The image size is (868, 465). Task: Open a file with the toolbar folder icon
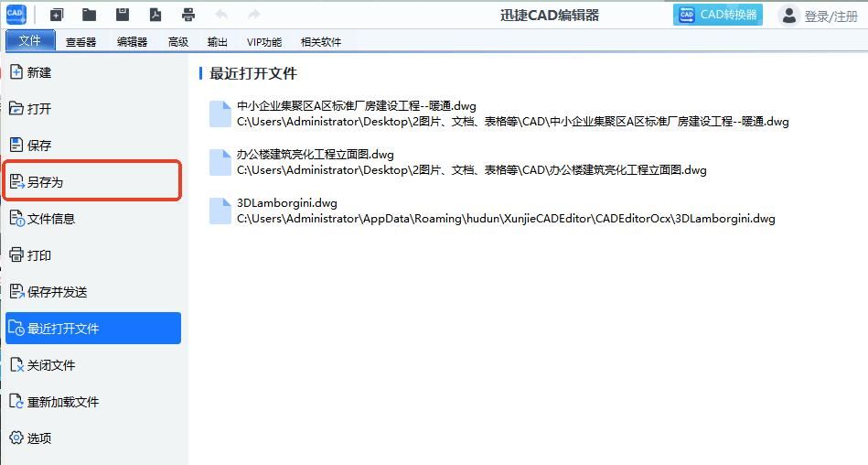tap(89, 15)
